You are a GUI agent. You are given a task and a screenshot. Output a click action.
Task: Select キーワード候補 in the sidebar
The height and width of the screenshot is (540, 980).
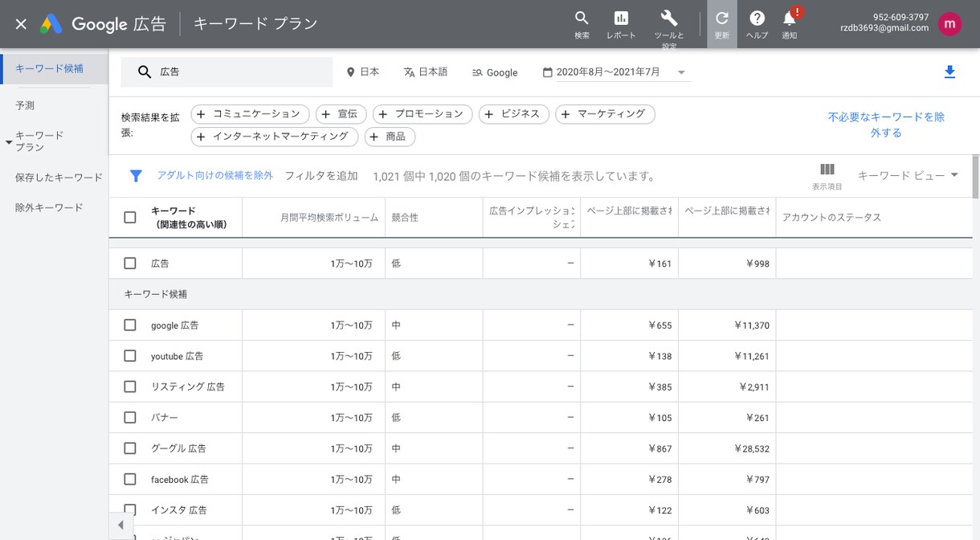54,68
